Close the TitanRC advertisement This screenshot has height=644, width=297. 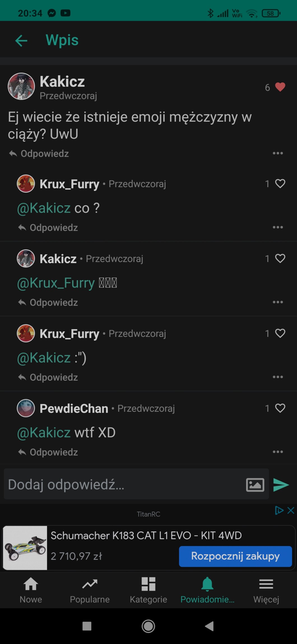click(291, 510)
